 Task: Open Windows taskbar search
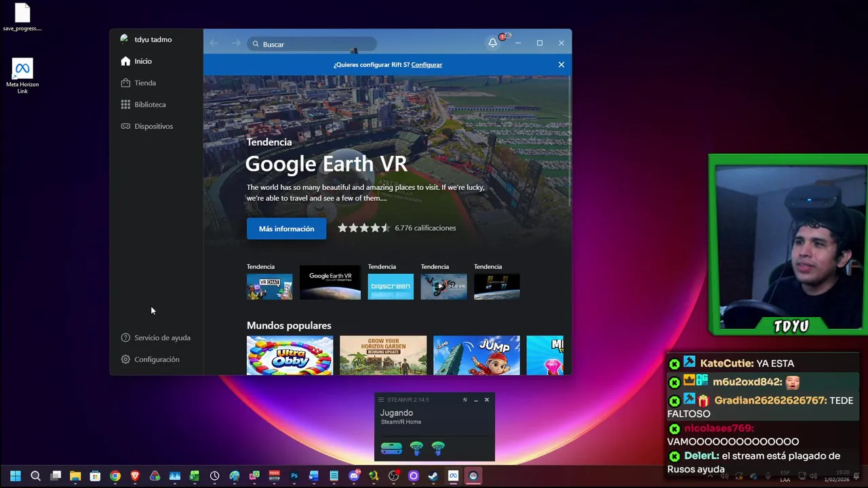(35, 476)
